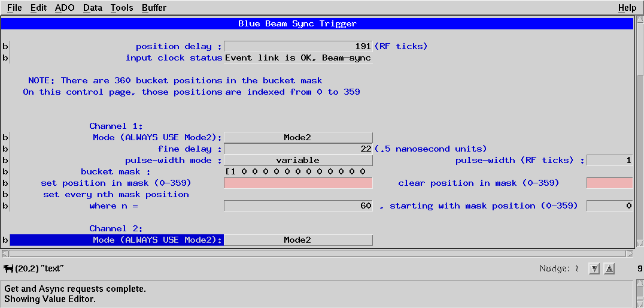Click the Blue Beam Sync Trigger title bar
This screenshot has width=644, height=308.
coord(317,24)
